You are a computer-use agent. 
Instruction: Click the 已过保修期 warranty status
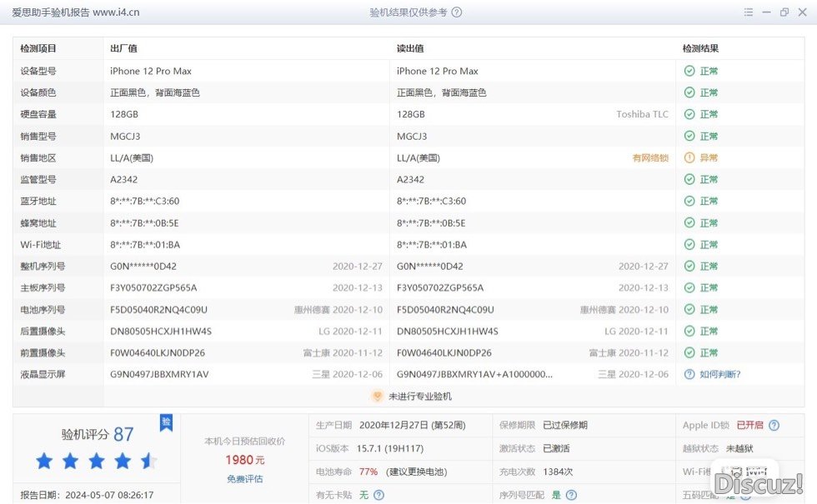click(x=565, y=426)
